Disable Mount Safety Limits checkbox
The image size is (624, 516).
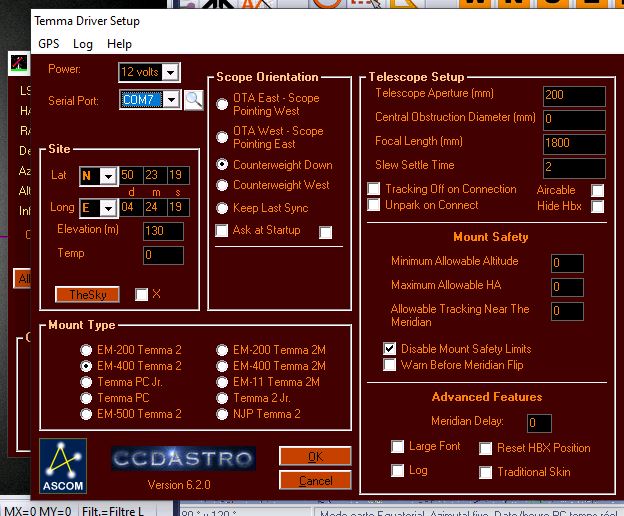click(x=390, y=349)
